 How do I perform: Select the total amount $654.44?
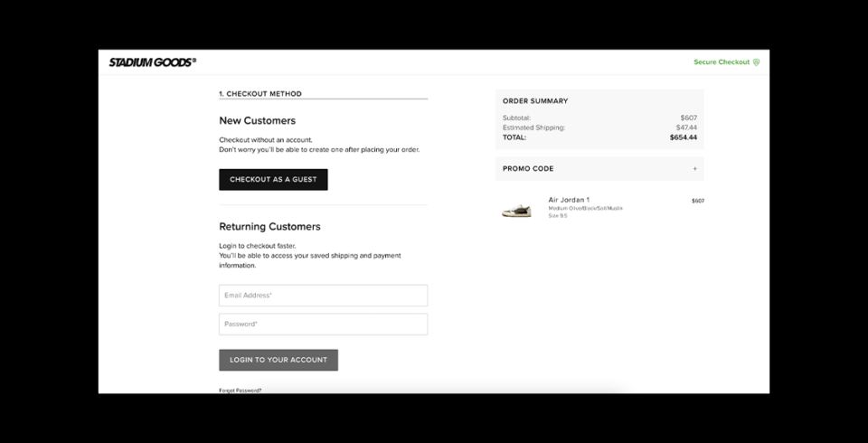coord(684,137)
